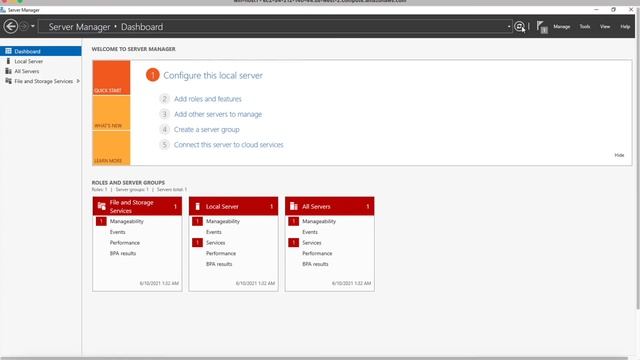The image size is (640, 360).
Task: Select Dashboard in the sidebar
Action: coord(41,51)
